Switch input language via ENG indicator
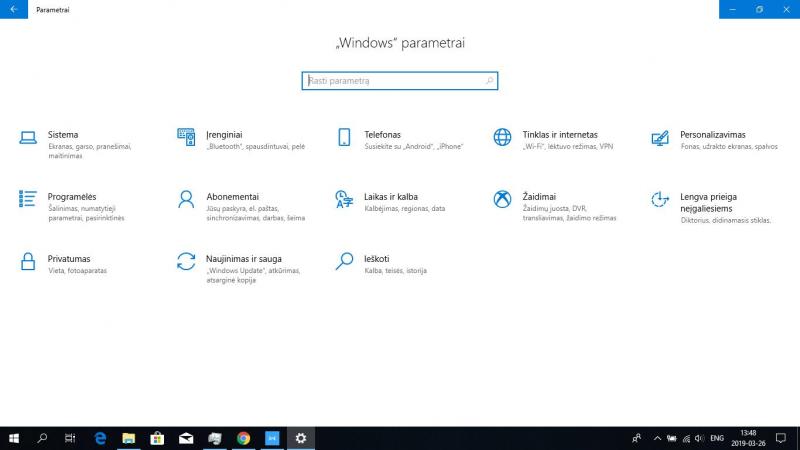Image resolution: width=800 pixels, height=450 pixels. pyautogui.click(x=717, y=438)
